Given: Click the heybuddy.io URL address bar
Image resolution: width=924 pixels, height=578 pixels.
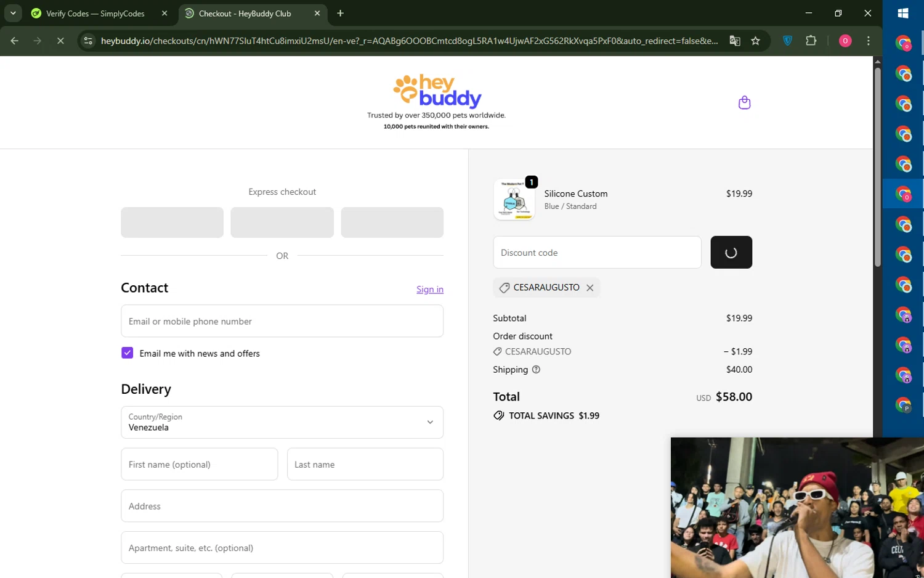Looking at the screenshot, I should click(x=409, y=41).
